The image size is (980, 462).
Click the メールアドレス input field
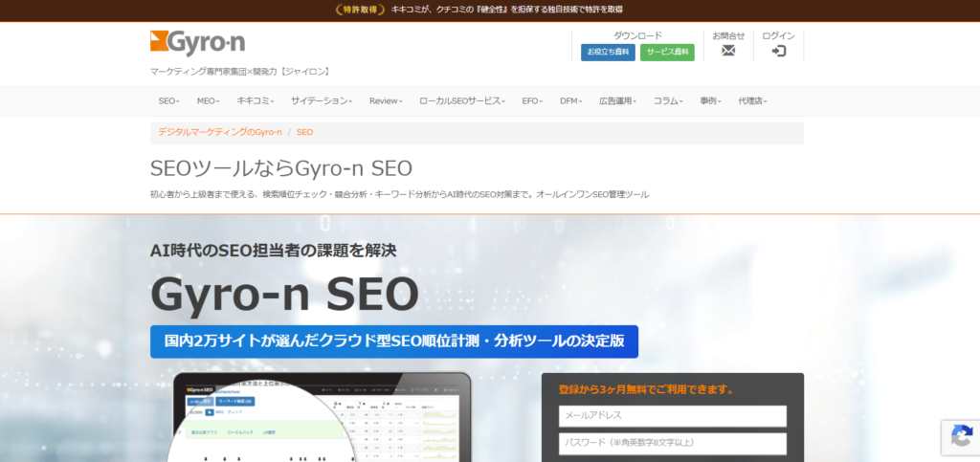(x=673, y=416)
